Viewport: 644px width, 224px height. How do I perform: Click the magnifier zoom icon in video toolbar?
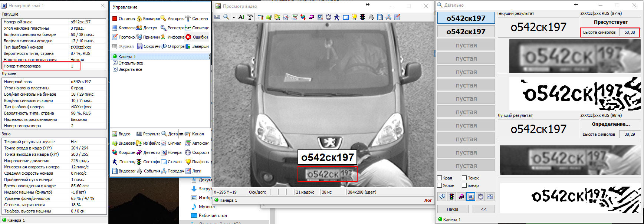(x=226, y=17)
